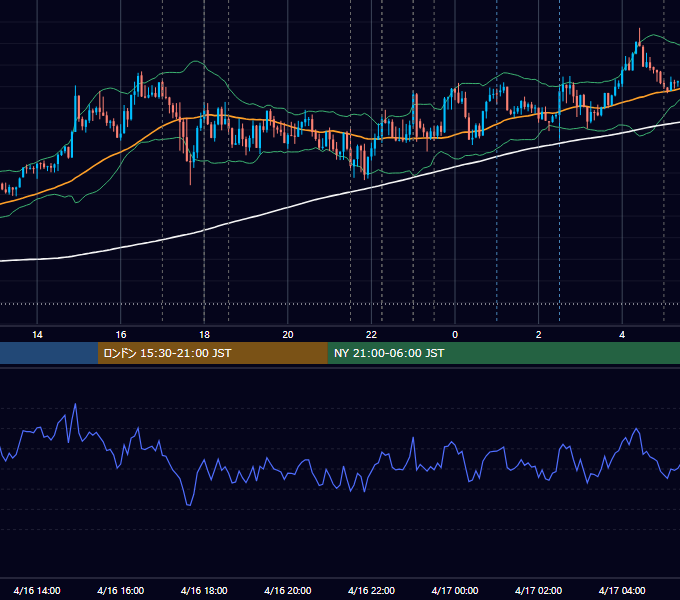Select the 0 hour label on price axis
680x600 pixels.
pyautogui.click(x=455, y=335)
